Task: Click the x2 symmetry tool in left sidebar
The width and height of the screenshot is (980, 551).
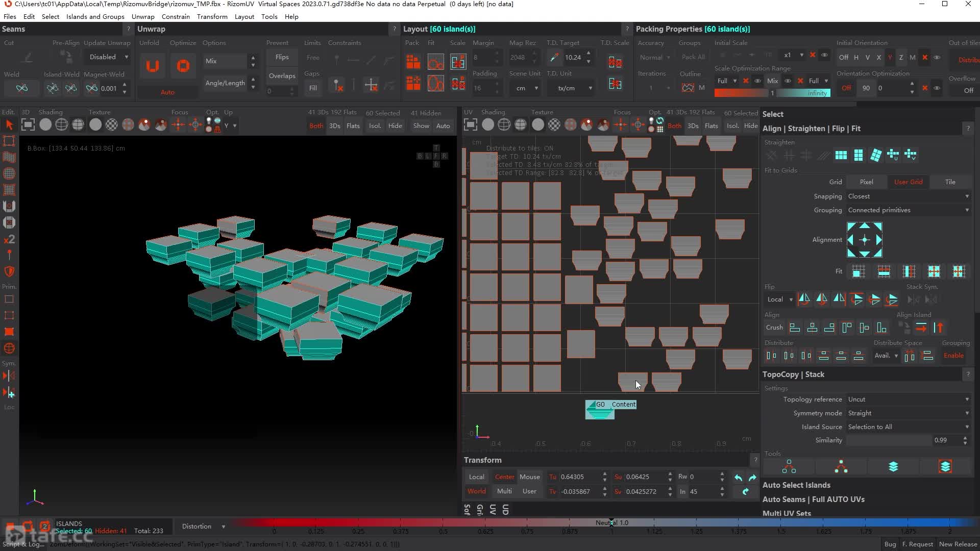Action: (9, 239)
